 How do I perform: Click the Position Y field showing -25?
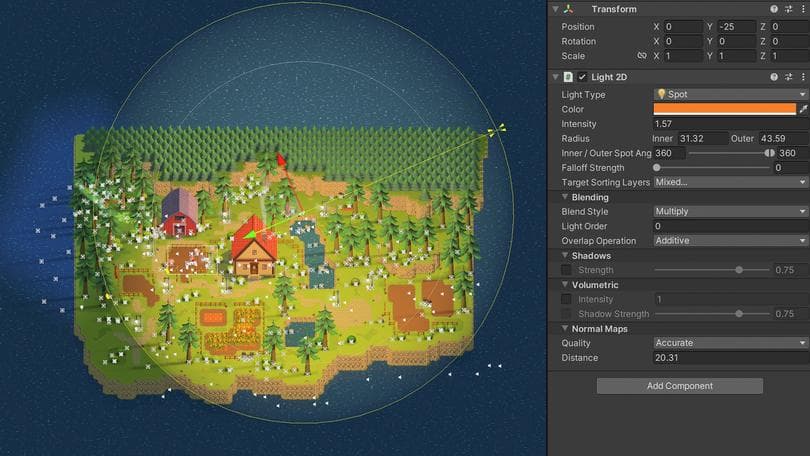pyautogui.click(x=737, y=26)
